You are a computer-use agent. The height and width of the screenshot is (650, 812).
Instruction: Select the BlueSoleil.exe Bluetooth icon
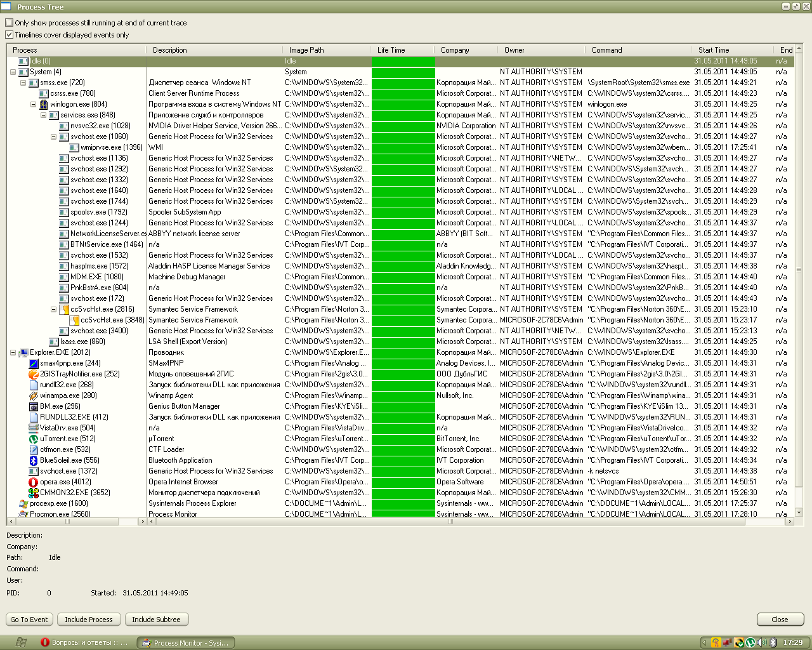[x=34, y=460]
